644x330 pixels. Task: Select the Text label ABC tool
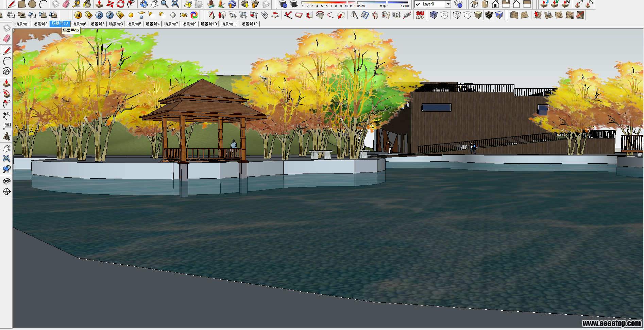(6, 126)
